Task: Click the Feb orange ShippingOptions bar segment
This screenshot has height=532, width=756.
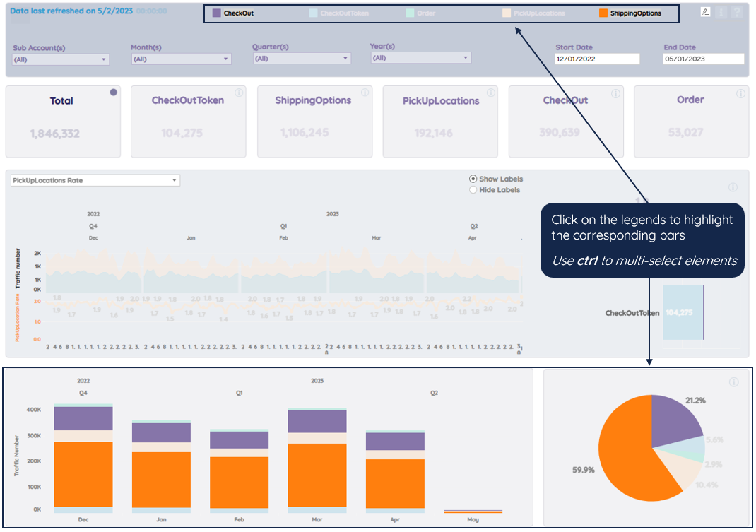Action: [x=239, y=483]
